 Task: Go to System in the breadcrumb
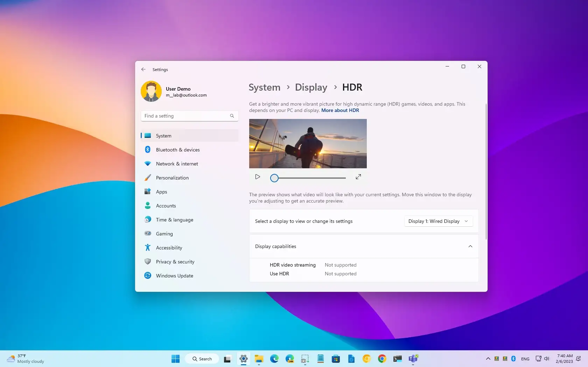tap(264, 87)
